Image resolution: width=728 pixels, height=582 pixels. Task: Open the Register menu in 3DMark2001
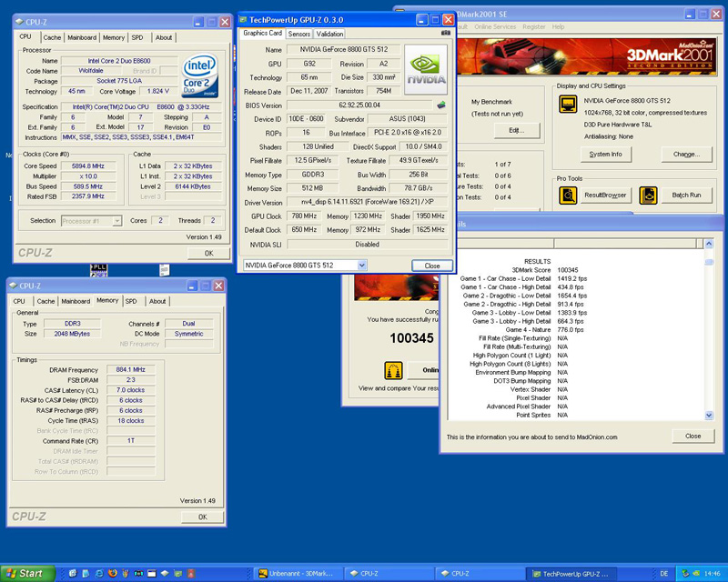pyautogui.click(x=534, y=27)
